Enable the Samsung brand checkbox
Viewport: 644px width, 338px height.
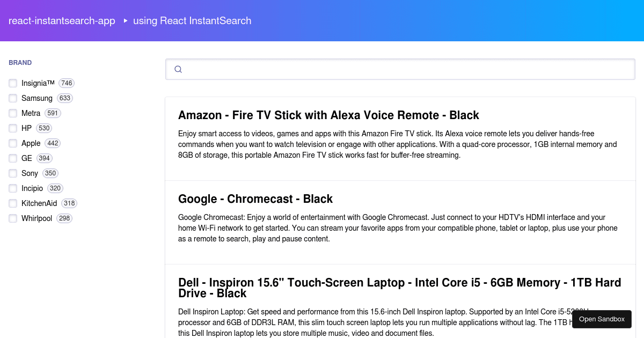12,98
